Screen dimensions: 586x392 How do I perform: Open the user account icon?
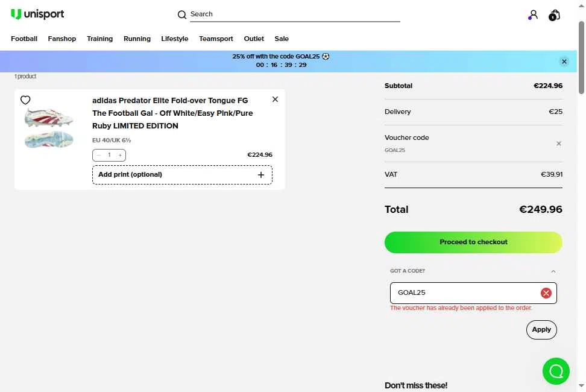[533, 15]
